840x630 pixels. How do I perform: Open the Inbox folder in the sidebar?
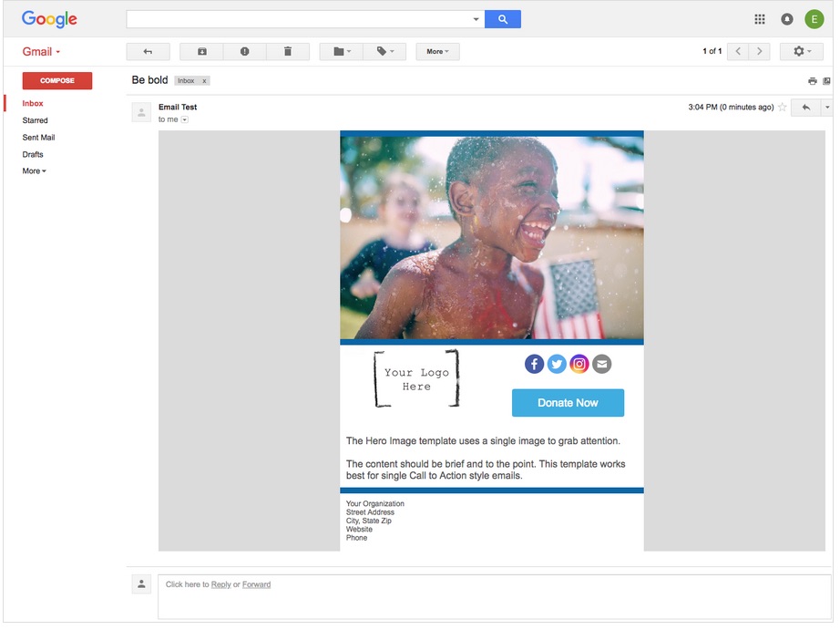coord(33,104)
